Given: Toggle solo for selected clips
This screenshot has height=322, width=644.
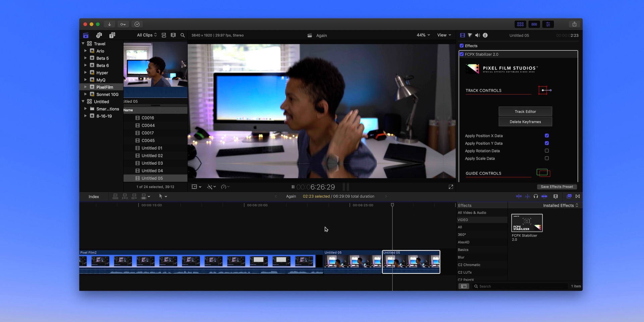Looking at the screenshot, I should tap(536, 196).
